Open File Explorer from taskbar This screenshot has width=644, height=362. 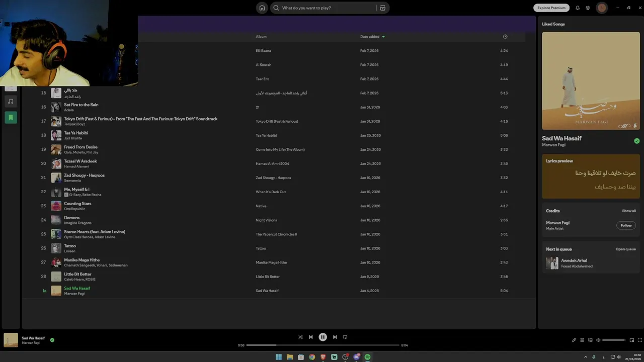pyautogui.click(x=290, y=357)
